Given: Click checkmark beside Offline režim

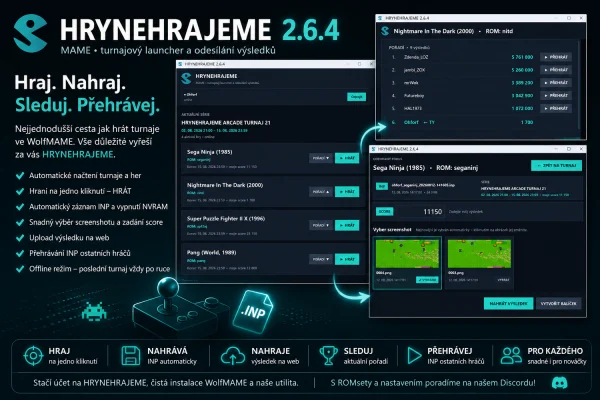Looking at the screenshot, I should [x=20, y=269].
